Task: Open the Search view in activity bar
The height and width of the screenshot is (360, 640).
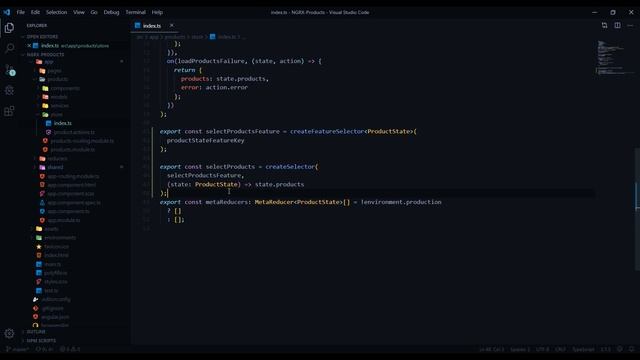Action: tap(9, 49)
